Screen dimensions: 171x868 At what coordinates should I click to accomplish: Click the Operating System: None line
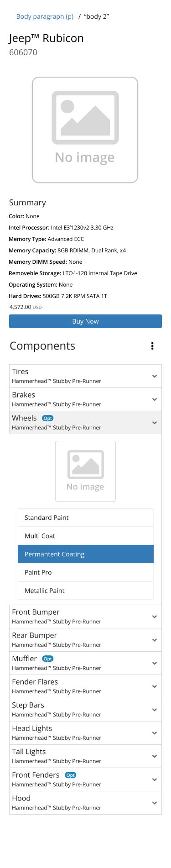pyautogui.click(x=41, y=285)
